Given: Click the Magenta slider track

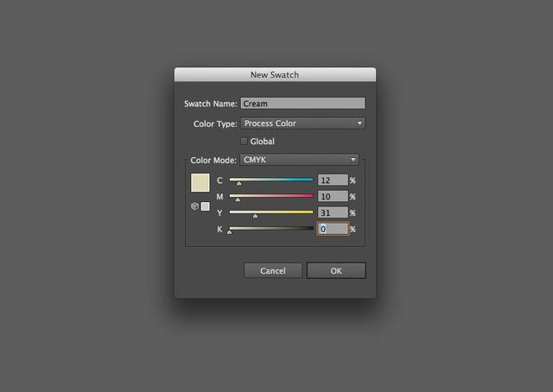Looking at the screenshot, I should 271,196.
